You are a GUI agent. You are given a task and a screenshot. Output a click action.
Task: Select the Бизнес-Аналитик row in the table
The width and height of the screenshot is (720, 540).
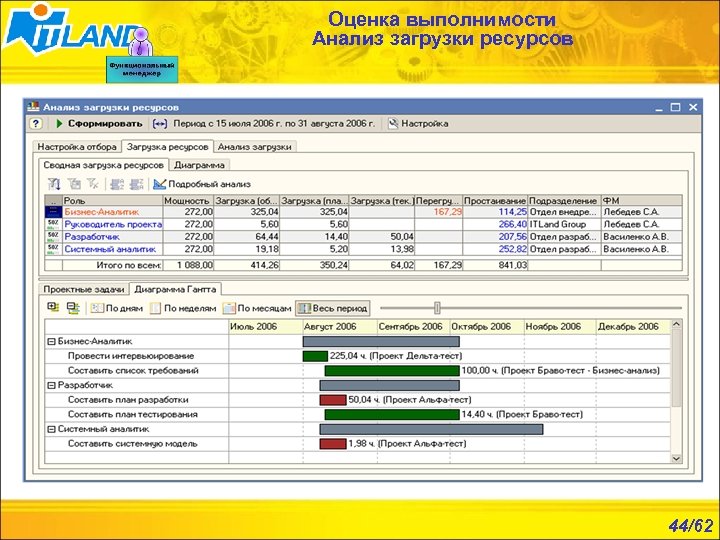tap(363, 212)
